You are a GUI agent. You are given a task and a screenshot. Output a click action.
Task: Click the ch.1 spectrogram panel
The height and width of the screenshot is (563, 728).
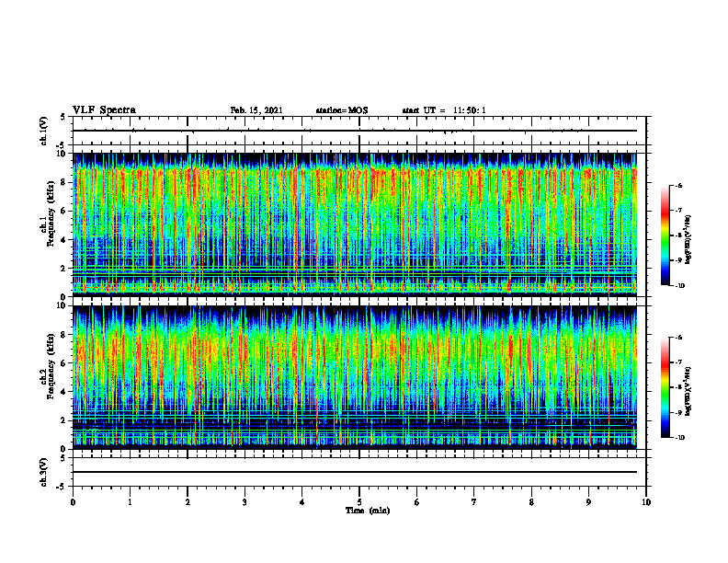point(355,224)
